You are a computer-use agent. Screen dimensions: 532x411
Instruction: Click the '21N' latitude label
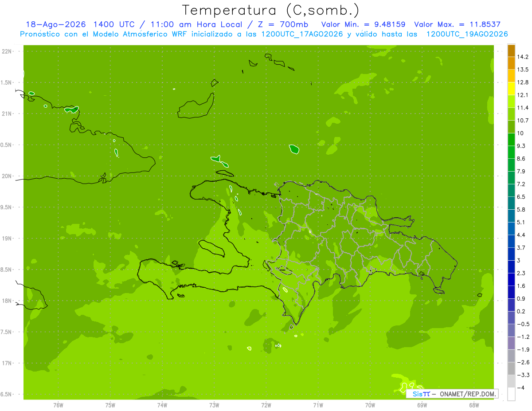point(8,114)
